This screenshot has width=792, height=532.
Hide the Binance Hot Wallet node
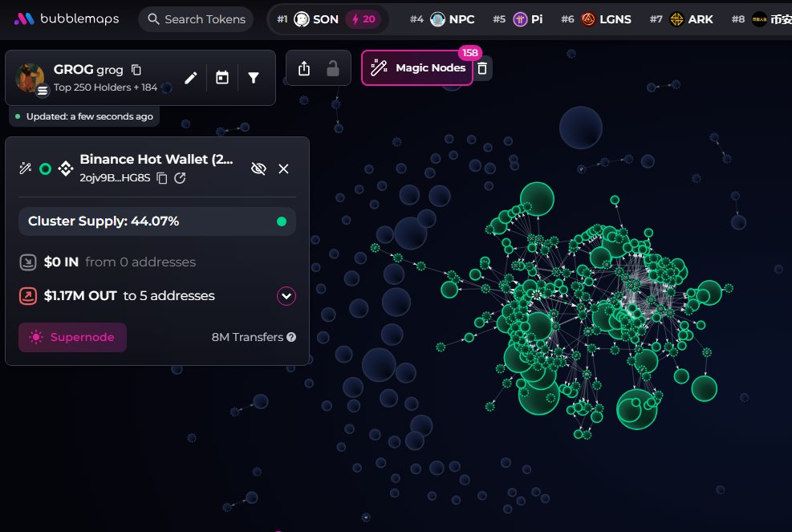[258, 169]
